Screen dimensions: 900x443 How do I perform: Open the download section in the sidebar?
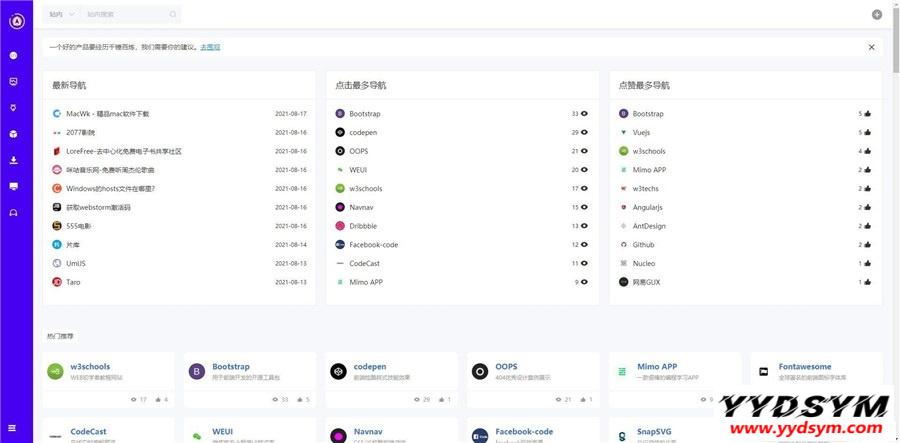[14, 160]
